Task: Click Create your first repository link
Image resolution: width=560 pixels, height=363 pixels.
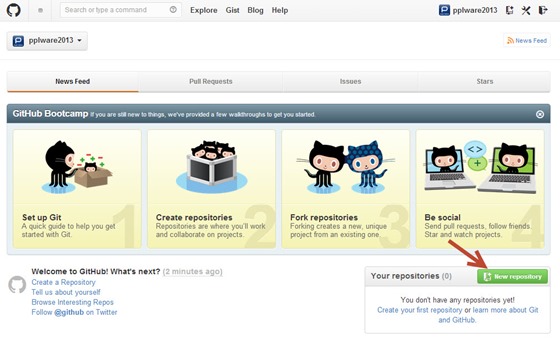Action: (x=420, y=310)
